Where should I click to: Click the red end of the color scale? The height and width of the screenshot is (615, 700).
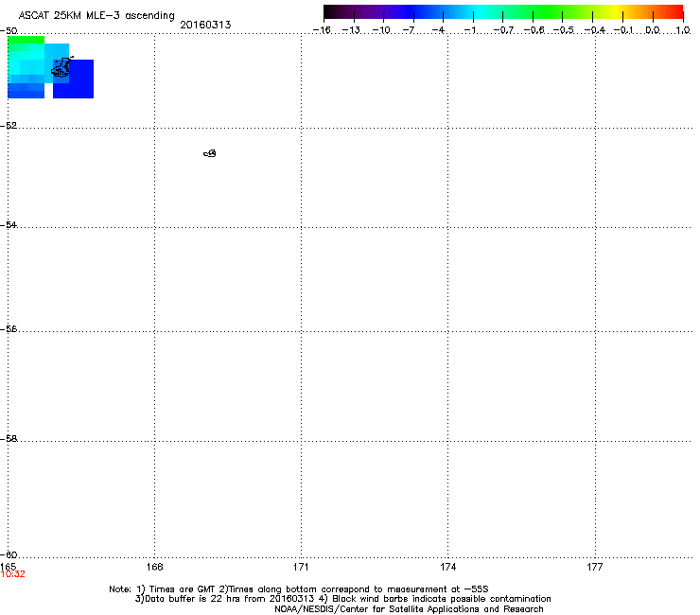click(674, 12)
